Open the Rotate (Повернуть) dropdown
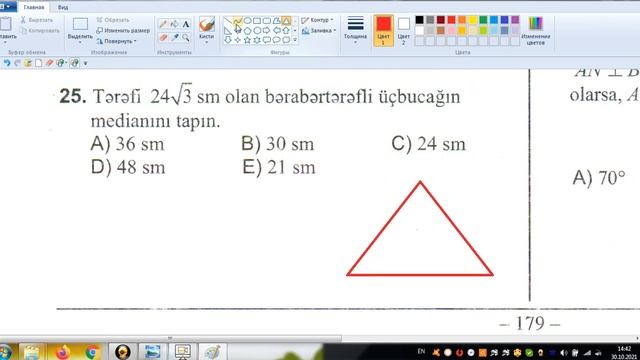 point(116,41)
